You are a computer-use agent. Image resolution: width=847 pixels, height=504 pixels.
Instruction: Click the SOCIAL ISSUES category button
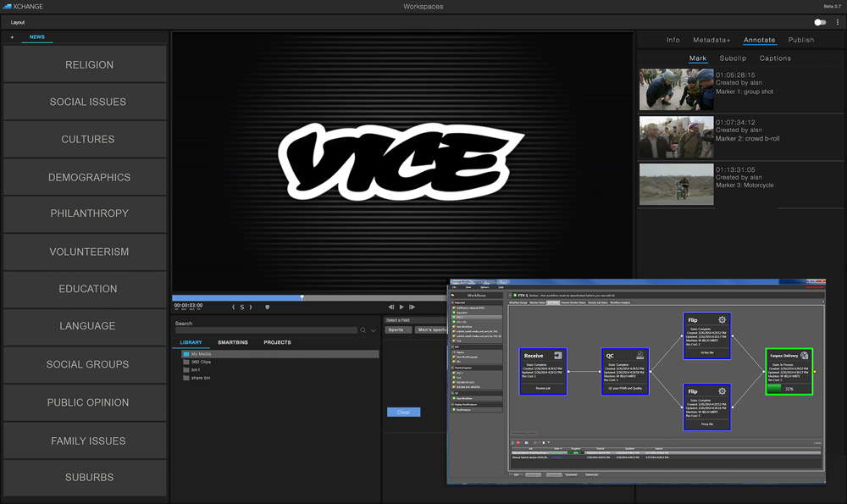click(86, 102)
